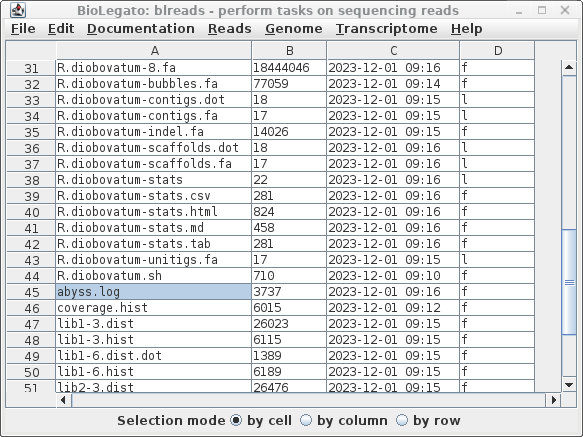The height and width of the screenshot is (437, 583).
Task: Maximize the BioLegato window
Action: pyautogui.click(x=542, y=10)
